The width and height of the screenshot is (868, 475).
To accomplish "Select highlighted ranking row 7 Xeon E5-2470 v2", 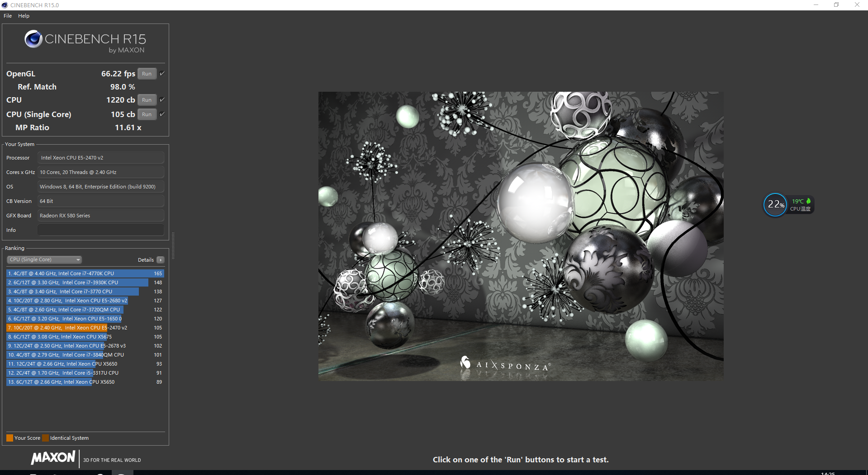I will pos(85,328).
